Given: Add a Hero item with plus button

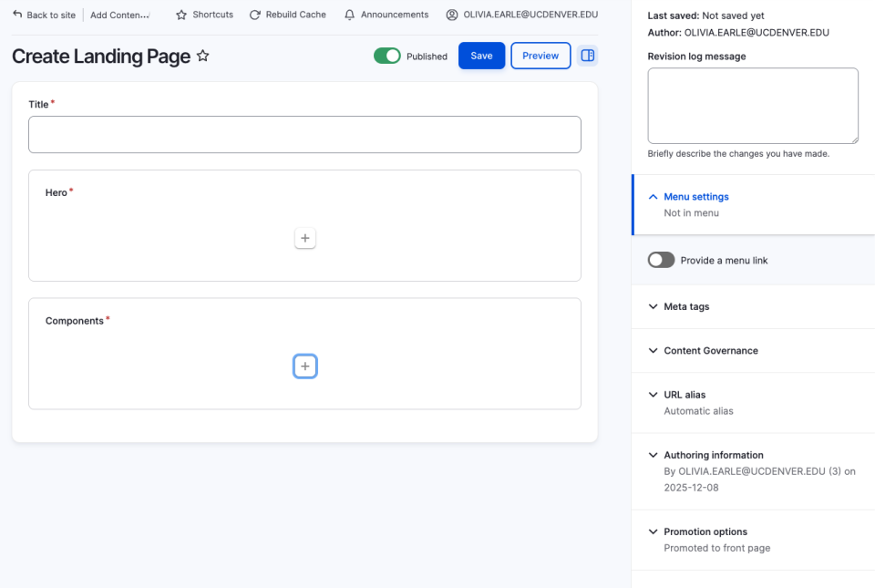Looking at the screenshot, I should pos(305,238).
